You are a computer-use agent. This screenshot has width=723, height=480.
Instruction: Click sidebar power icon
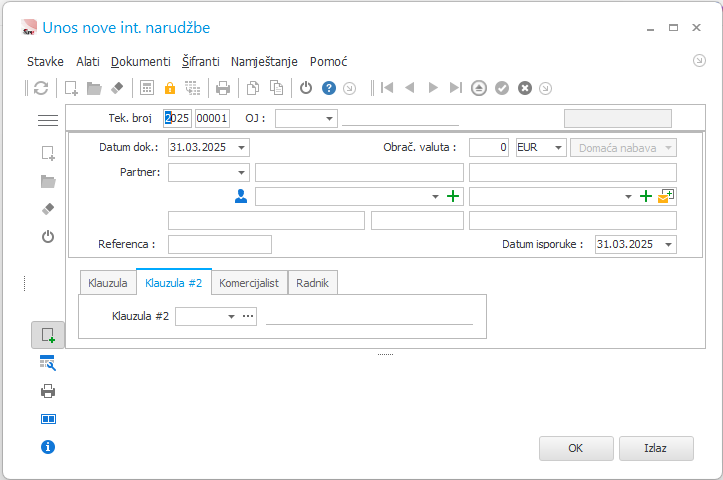point(48,237)
